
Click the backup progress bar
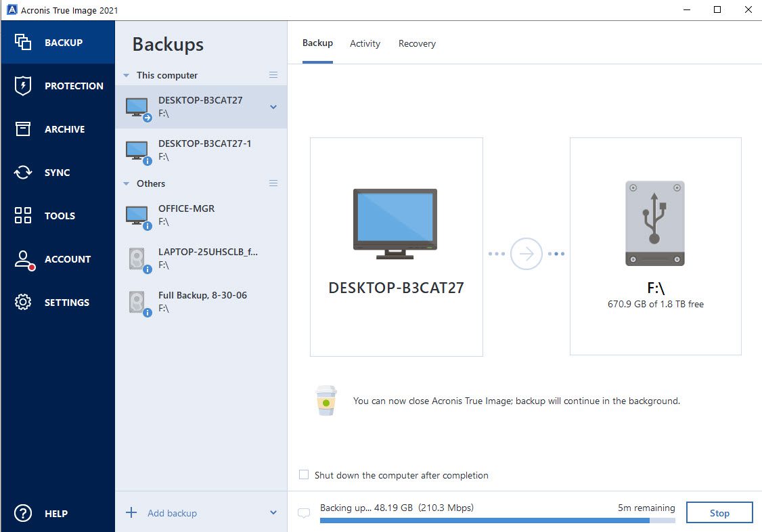pos(497,520)
